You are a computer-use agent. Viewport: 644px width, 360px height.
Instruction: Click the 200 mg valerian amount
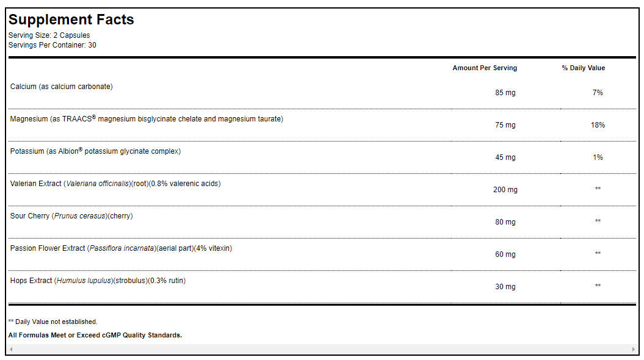click(505, 190)
